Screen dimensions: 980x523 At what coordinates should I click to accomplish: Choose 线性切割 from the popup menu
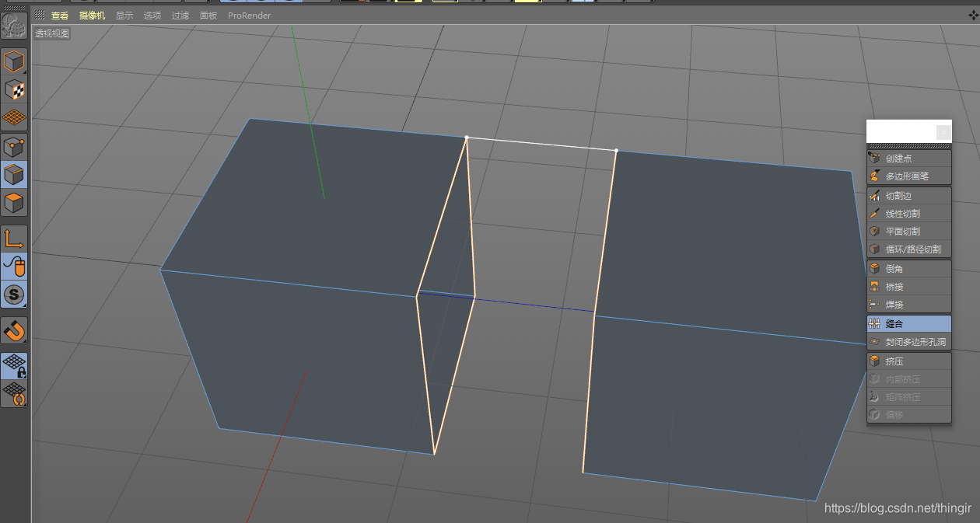point(909,214)
